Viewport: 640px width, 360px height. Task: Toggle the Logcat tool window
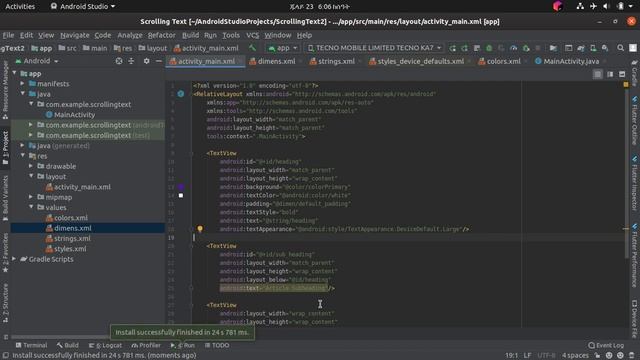point(105,345)
